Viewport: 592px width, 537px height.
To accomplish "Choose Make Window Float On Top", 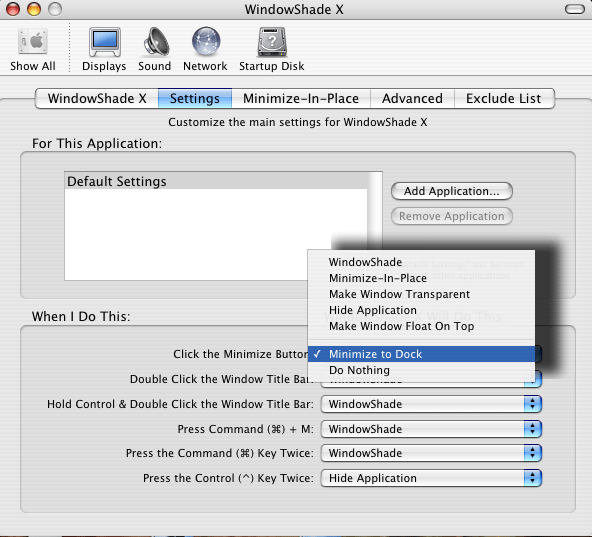I will click(x=421, y=326).
